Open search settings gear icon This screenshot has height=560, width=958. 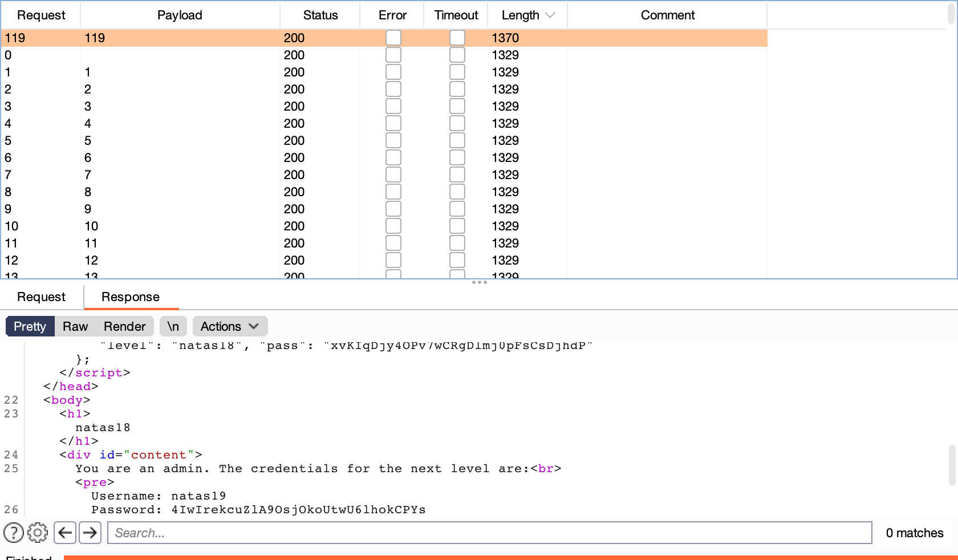(38, 533)
